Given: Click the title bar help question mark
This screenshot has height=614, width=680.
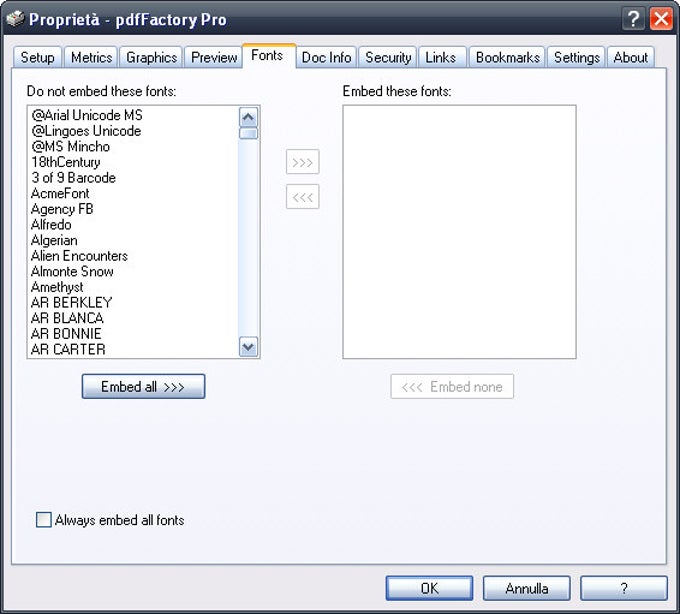Looking at the screenshot, I should click(633, 19).
